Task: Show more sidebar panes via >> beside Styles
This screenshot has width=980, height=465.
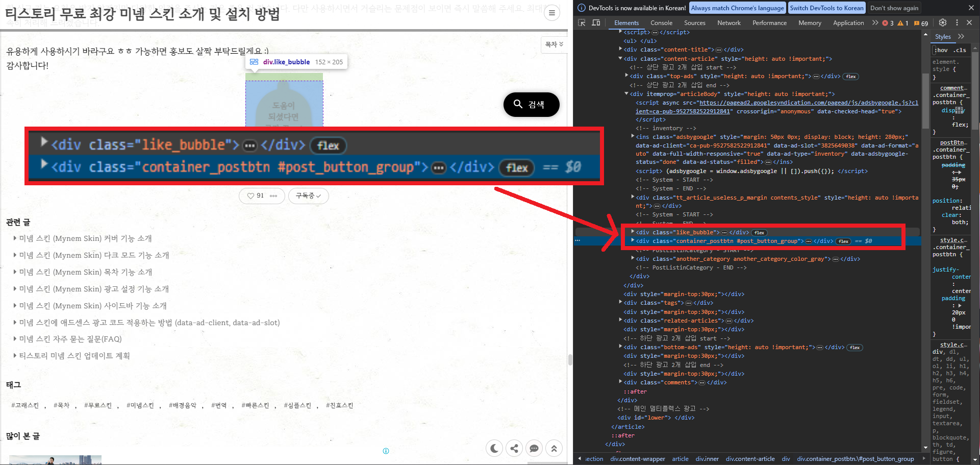Action: click(x=961, y=36)
